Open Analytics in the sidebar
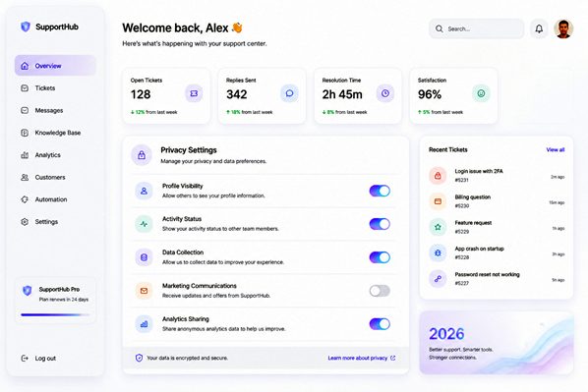This screenshot has height=392, width=588. click(55, 155)
